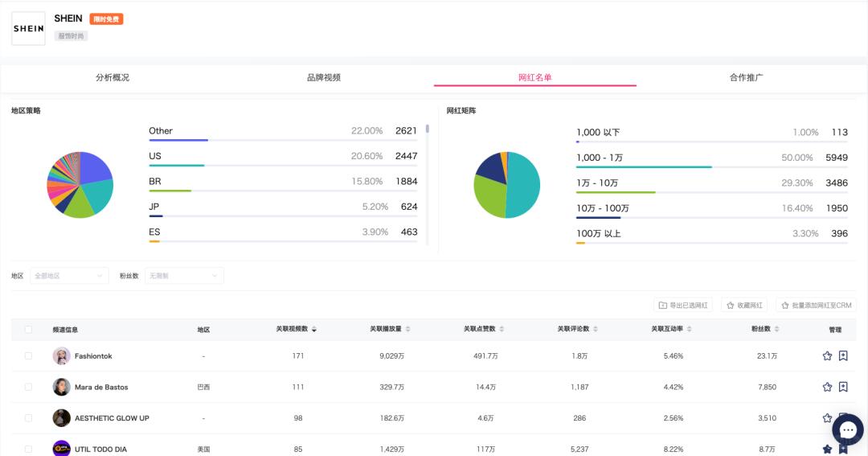Bookmark the Mara de Bastos channel

[x=843, y=387]
